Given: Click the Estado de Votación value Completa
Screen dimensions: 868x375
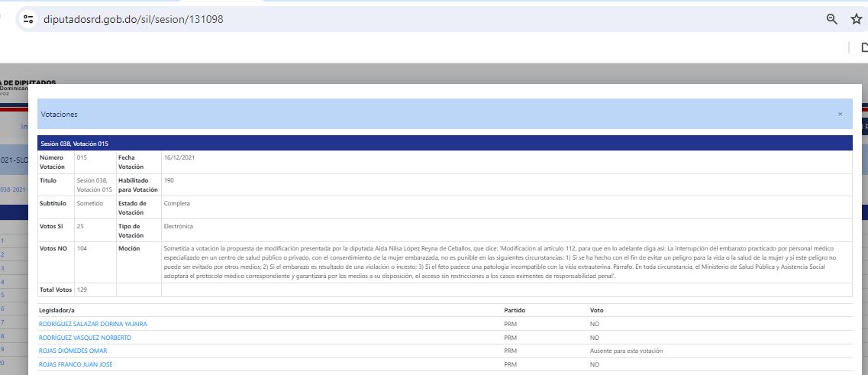Looking at the screenshot, I should 177,203.
